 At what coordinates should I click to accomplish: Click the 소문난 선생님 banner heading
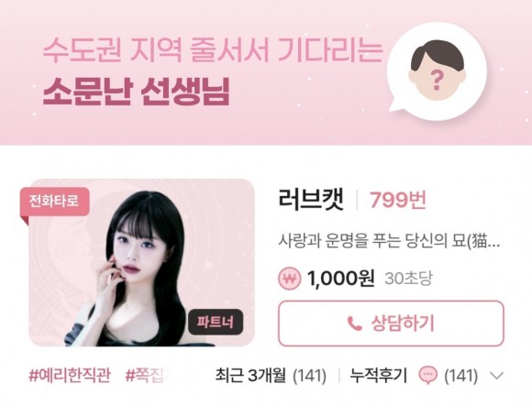(137, 92)
